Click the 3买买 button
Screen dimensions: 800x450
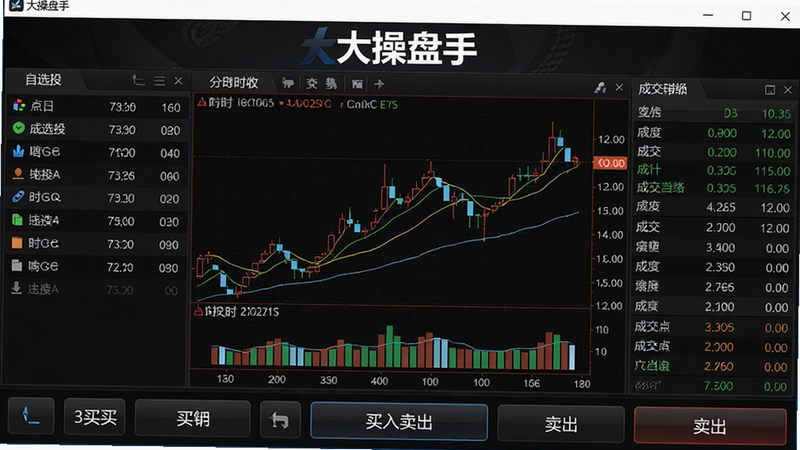point(95,417)
